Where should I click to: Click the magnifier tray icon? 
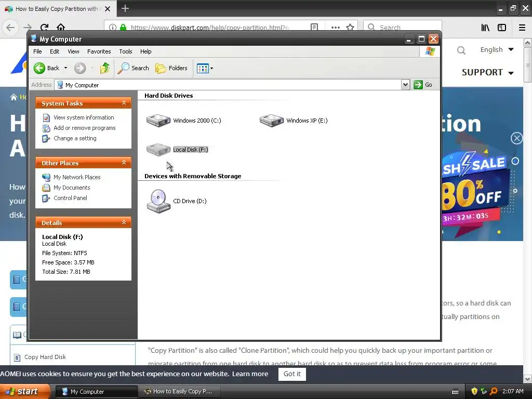[494, 391]
